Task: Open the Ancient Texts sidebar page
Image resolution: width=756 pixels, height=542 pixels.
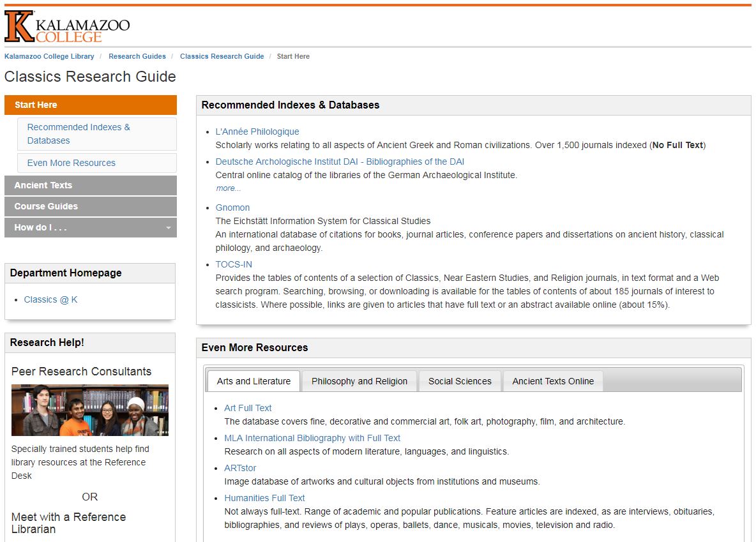Action: click(x=91, y=185)
